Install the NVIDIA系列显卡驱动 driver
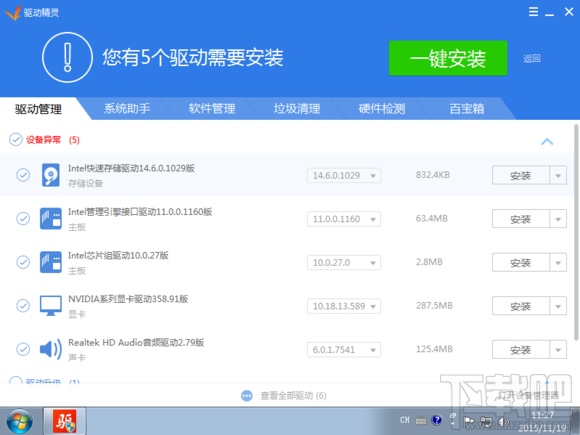580x435 pixels. pyautogui.click(x=520, y=306)
